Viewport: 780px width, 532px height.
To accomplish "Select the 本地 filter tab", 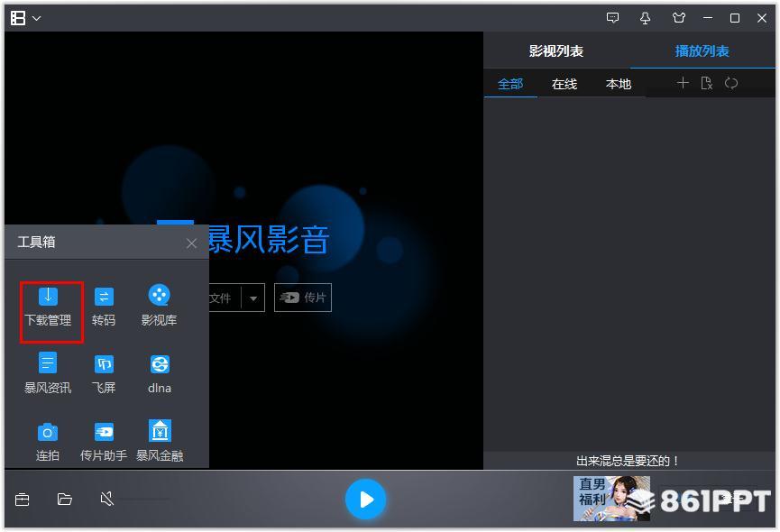I will pos(619,84).
